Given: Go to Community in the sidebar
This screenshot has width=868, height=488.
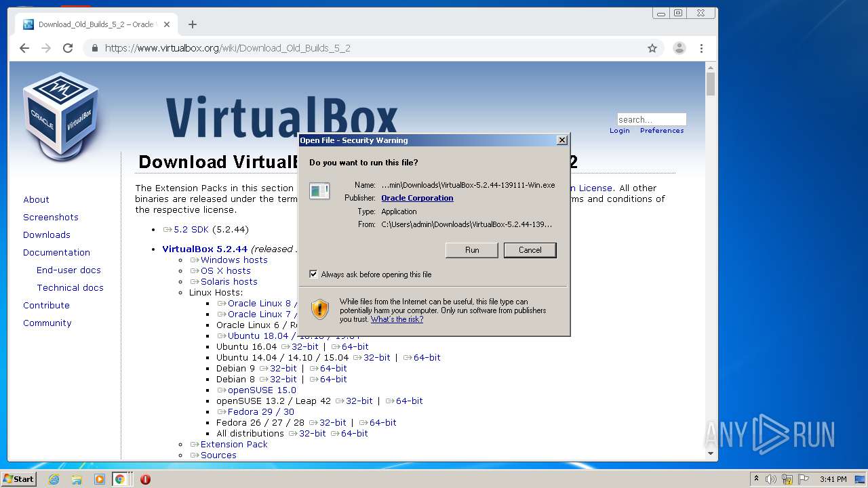Looking at the screenshot, I should click(47, 323).
